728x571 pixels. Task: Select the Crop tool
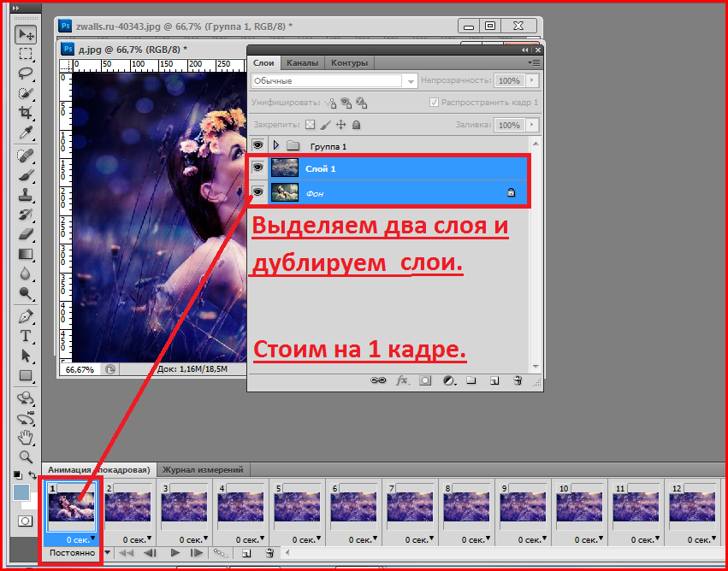pos(26,112)
